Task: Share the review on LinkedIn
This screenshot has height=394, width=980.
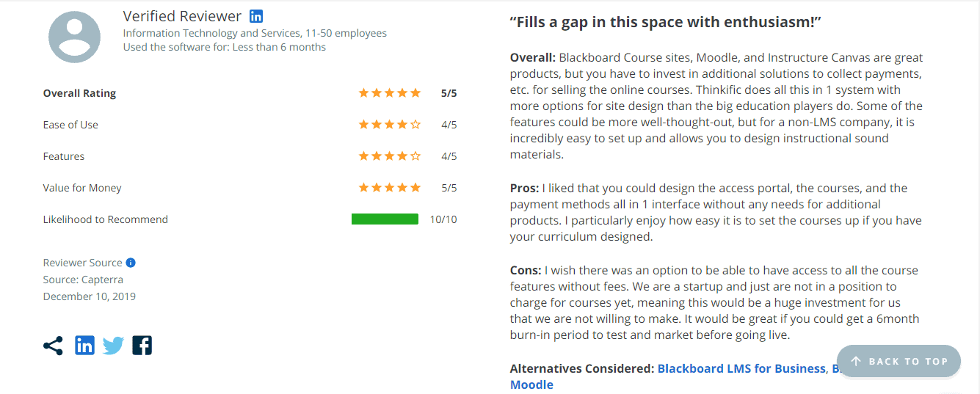Action: point(85,346)
